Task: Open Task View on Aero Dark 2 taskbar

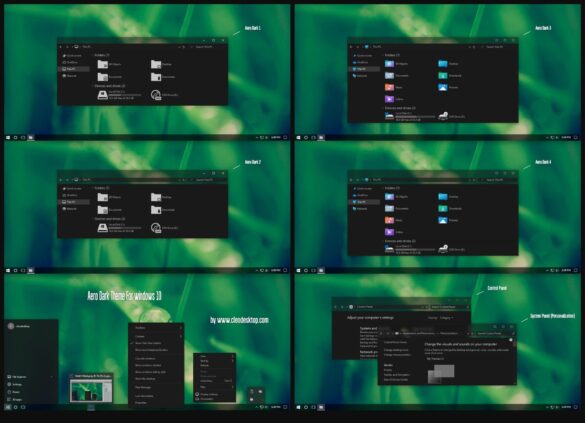Action: (x=23, y=270)
